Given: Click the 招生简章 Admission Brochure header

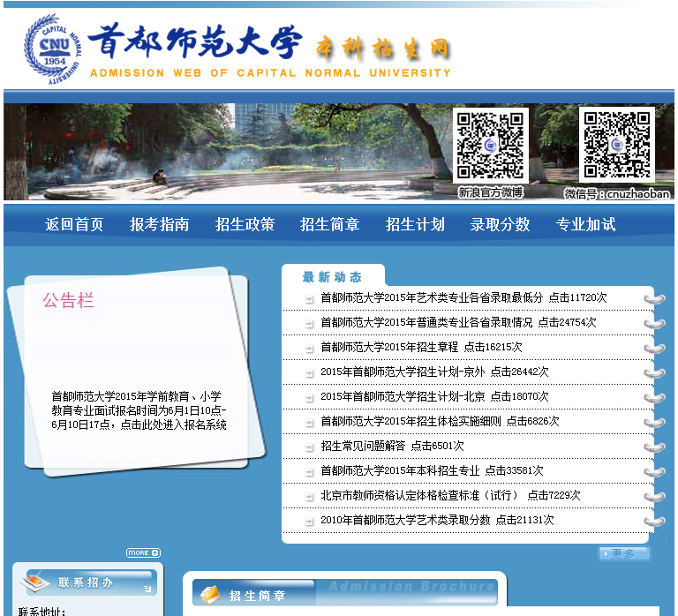Looking at the screenshot, I should coord(345,592).
